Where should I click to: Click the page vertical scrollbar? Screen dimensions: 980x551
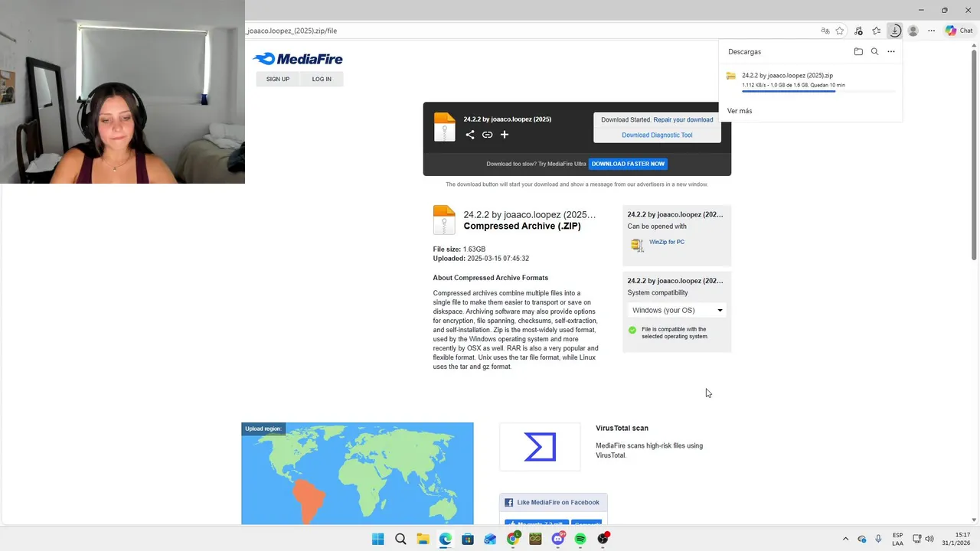(x=974, y=154)
